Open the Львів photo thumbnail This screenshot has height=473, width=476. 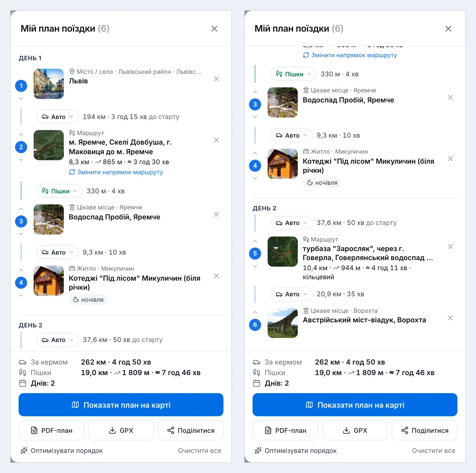click(49, 84)
